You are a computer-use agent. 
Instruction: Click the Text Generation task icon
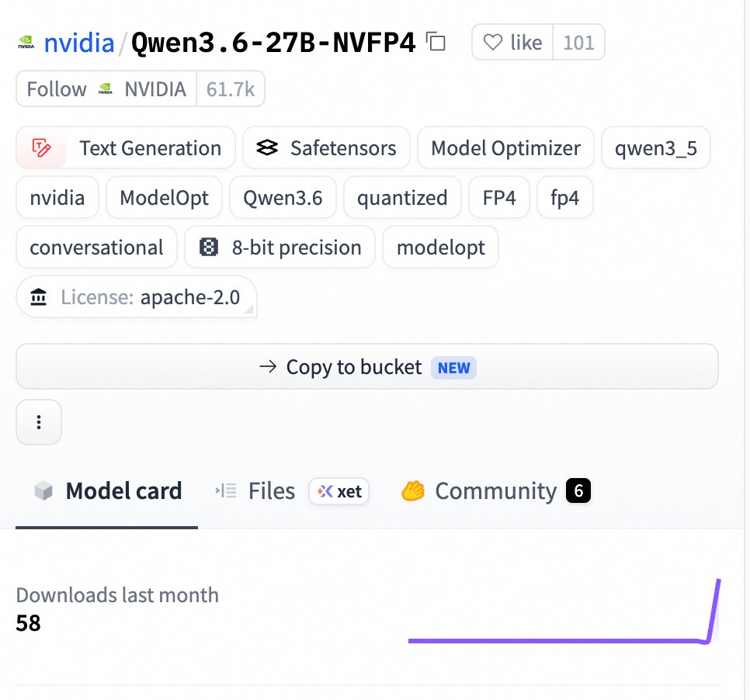click(x=41, y=147)
